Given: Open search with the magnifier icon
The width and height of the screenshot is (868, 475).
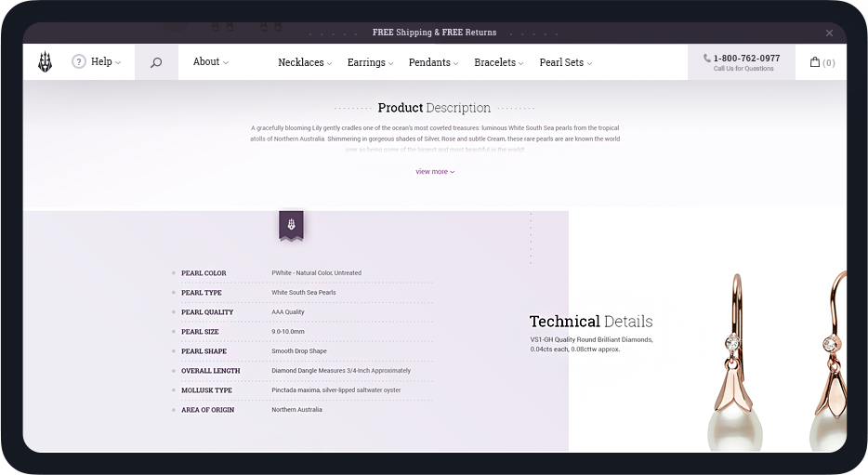Looking at the screenshot, I should 156,62.
